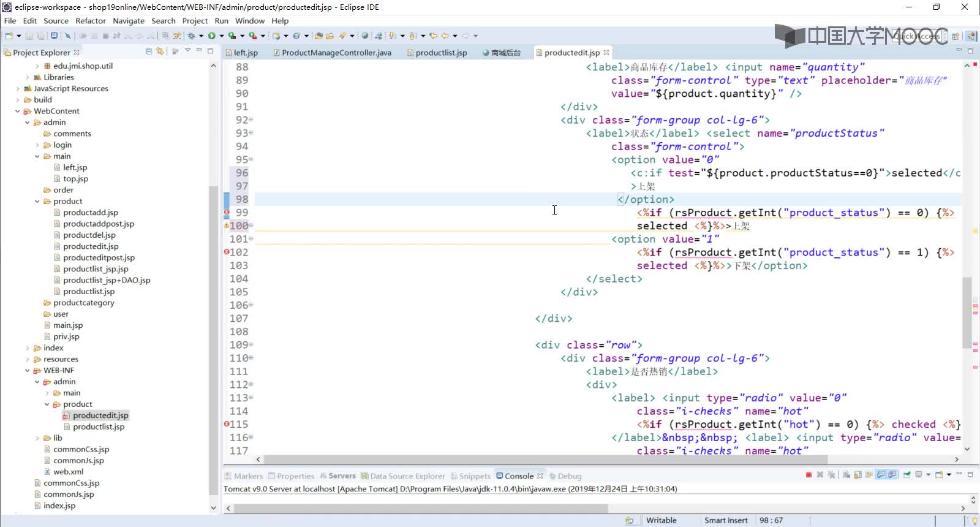Collapse the WEB-INF folder
Screen dimensions: 980x527
click(x=28, y=371)
